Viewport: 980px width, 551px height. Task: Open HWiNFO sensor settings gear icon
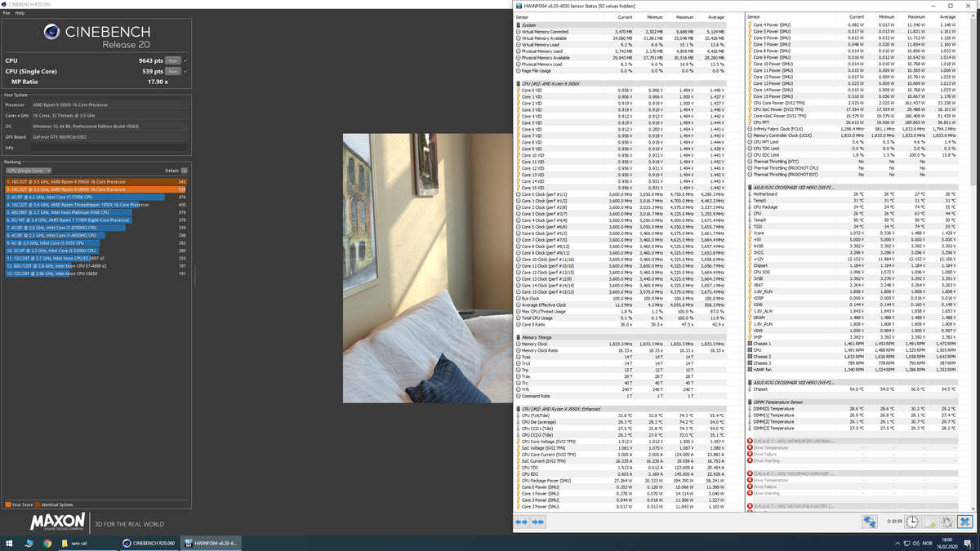[x=947, y=522]
